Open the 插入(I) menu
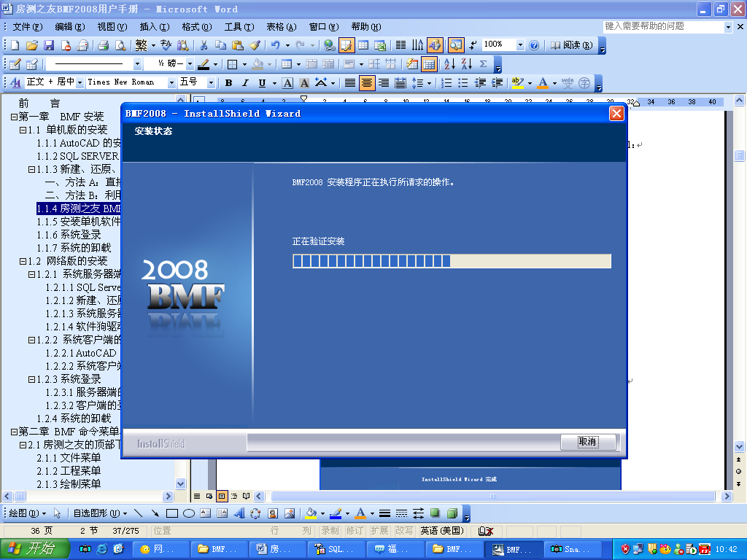Viewport: 747px width, 560px height. click(x=155, y=27)
